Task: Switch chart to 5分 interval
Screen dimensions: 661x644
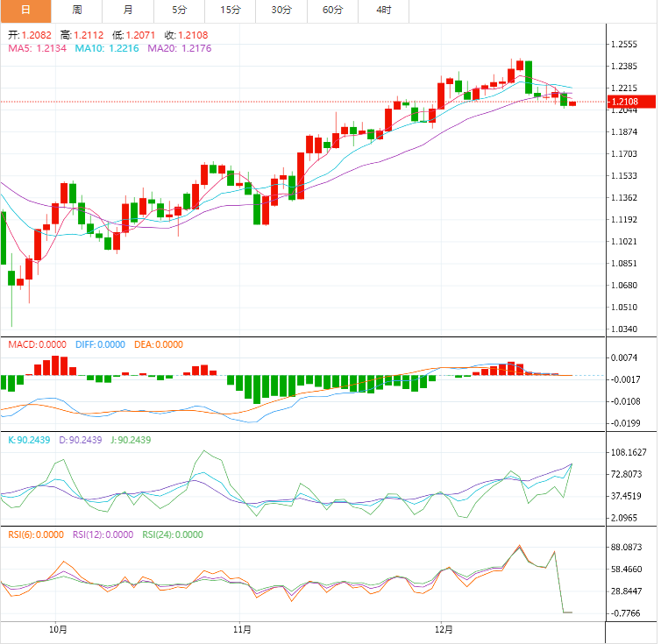Action: [180, 11]
